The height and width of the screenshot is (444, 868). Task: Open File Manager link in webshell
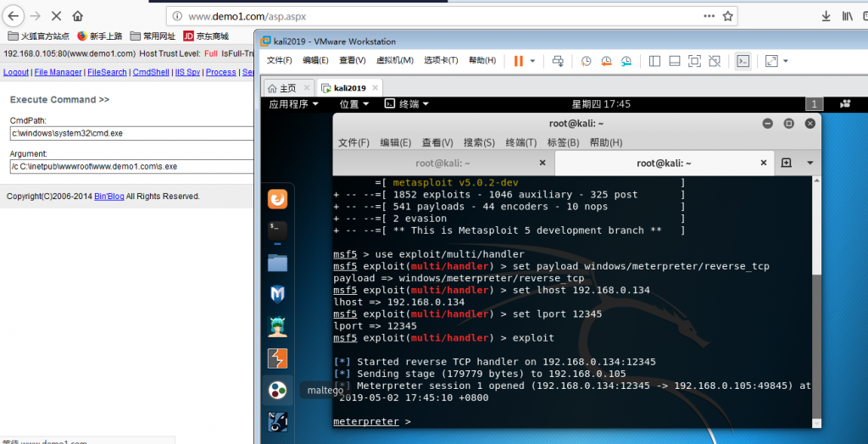(x=58, y=72)
